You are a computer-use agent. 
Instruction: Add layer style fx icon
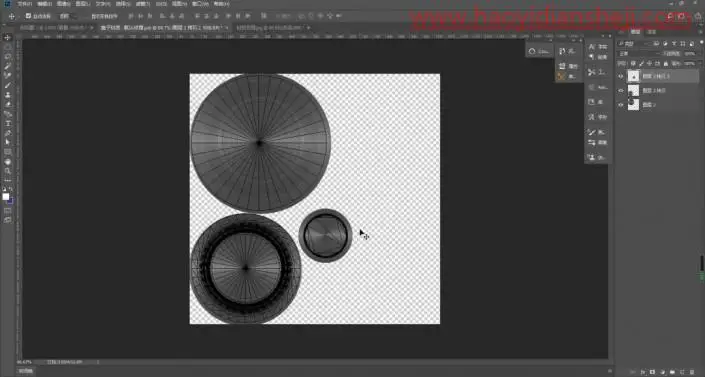[643, 372]
